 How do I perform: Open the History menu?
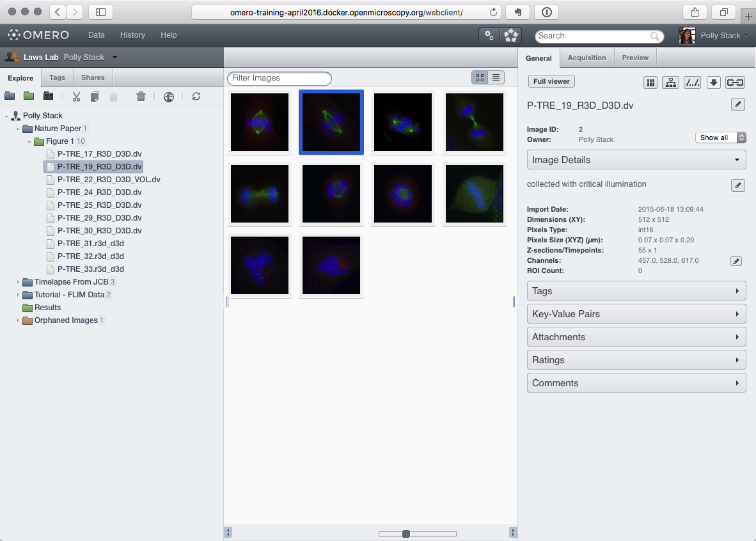coord(132,35)
